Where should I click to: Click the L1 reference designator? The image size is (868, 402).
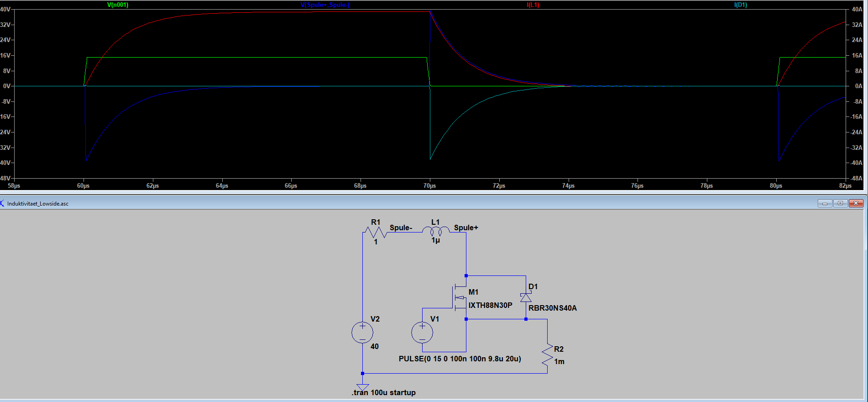[435, 222]
